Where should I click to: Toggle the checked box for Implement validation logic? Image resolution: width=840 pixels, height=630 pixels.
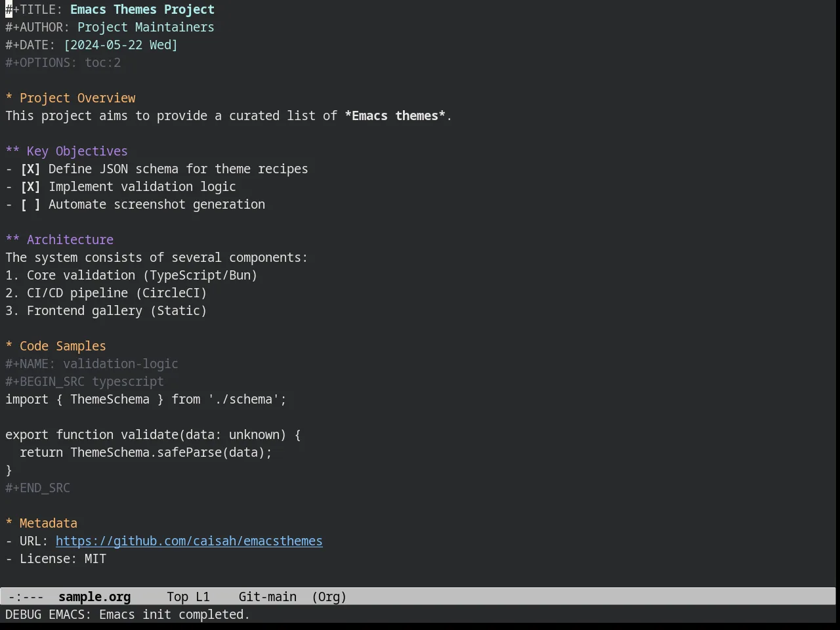[30, 186]
